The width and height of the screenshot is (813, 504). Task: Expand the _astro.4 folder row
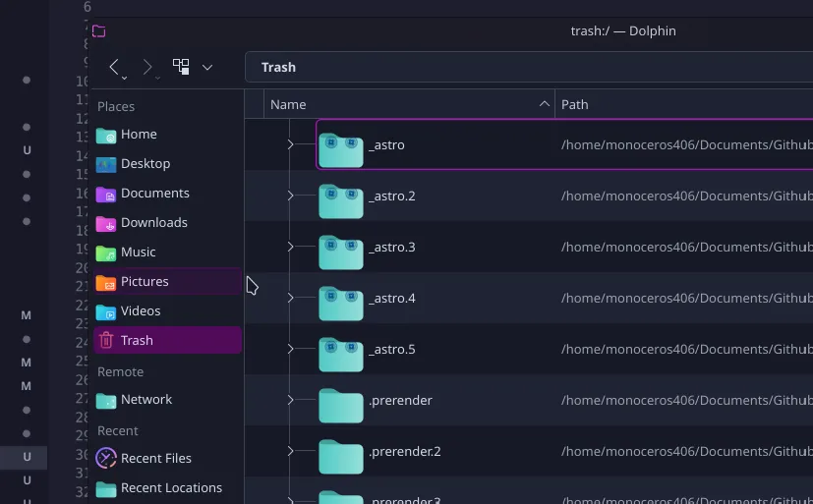pos(290,298)
